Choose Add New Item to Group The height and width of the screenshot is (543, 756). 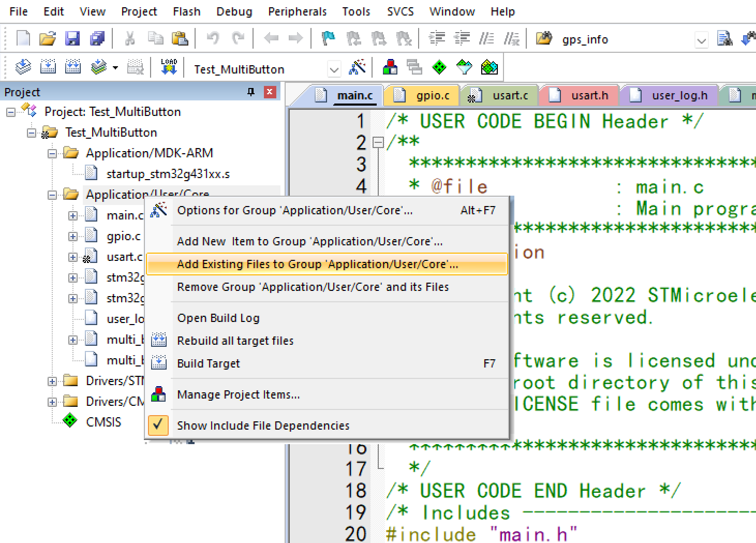pyautogui.click(x=327, y=241)
